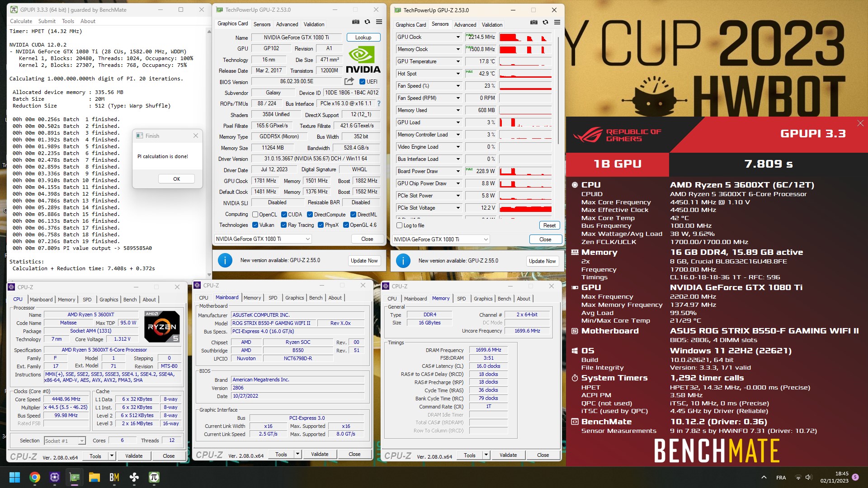This screenshot has height=488, width=868.
Task: Click the GPU Clock sensor graph
Action: pos(525,37)
